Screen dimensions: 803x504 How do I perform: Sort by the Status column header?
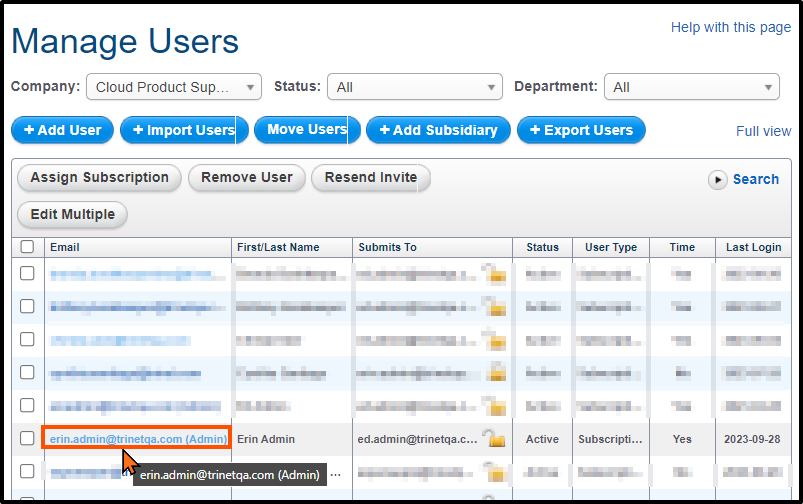coord(542,247)
